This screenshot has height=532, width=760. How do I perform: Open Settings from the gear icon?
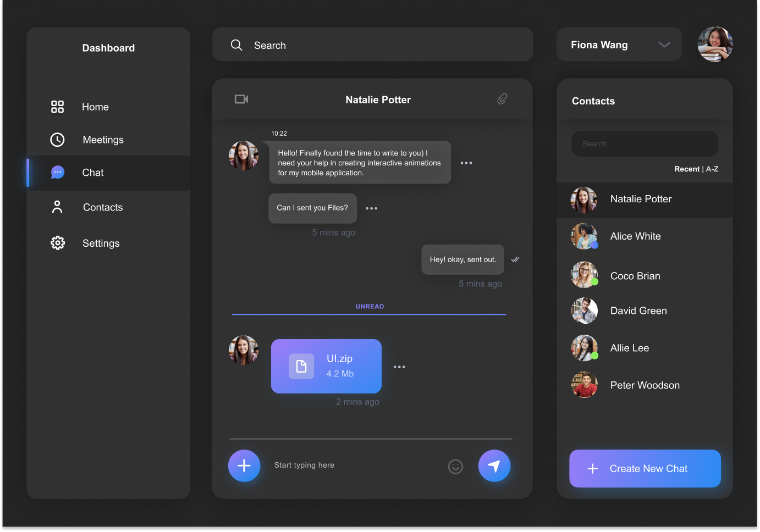[58, 243]
